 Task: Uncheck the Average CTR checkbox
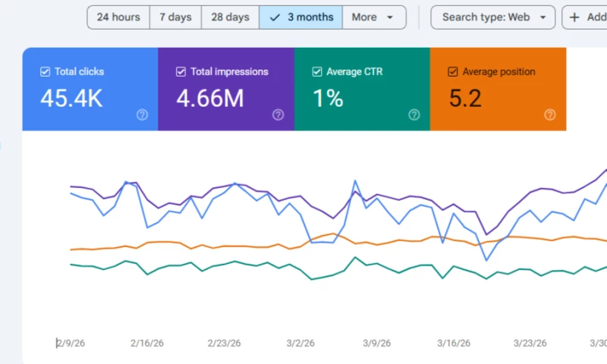click(317, 72)
